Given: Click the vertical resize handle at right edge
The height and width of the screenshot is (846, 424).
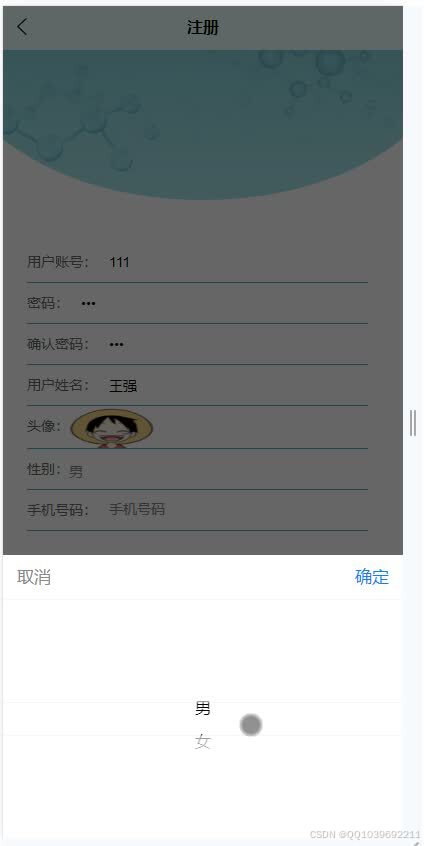Looking at the screenshot, I should click(x=413, y=422).
